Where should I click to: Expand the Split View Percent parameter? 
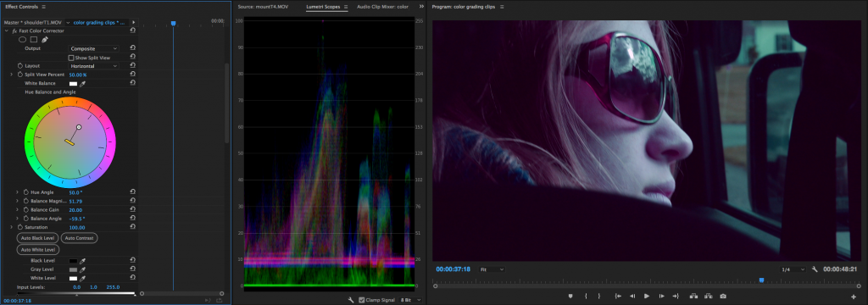pyautogui.click(x=11, y=75)
